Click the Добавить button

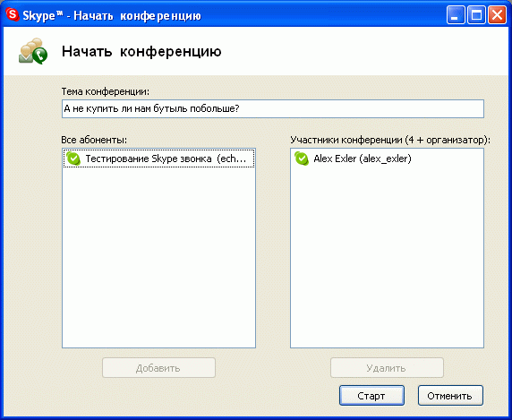coord(158,368)
